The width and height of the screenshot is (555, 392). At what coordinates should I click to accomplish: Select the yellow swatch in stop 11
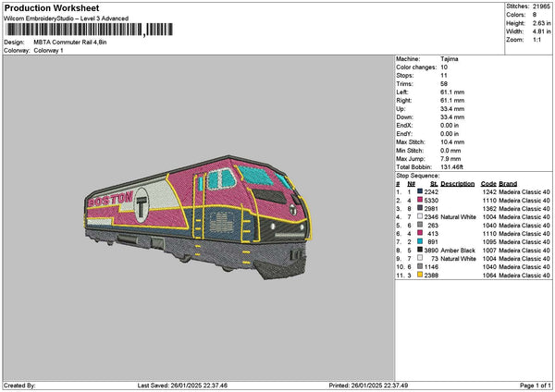pyautogui.click(x=421, y=275)
